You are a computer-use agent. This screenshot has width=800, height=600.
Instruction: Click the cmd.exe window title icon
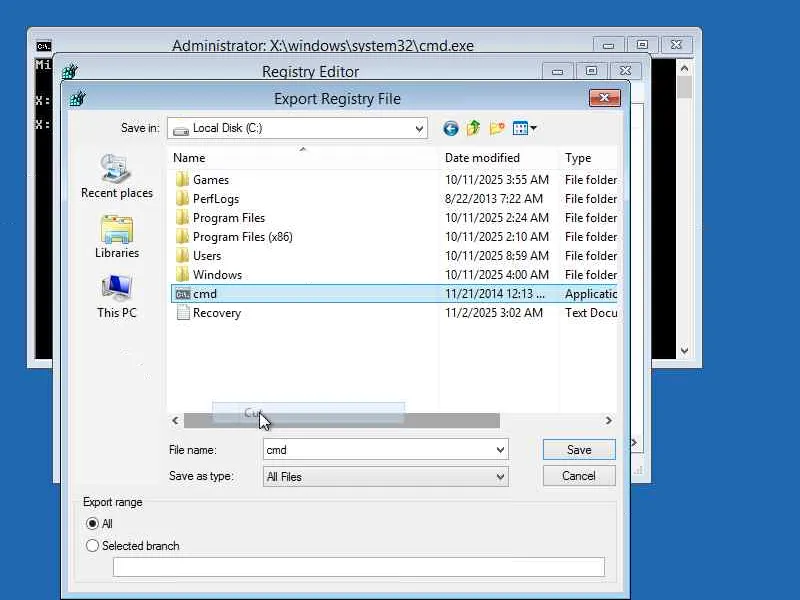[x=44, y=46]
